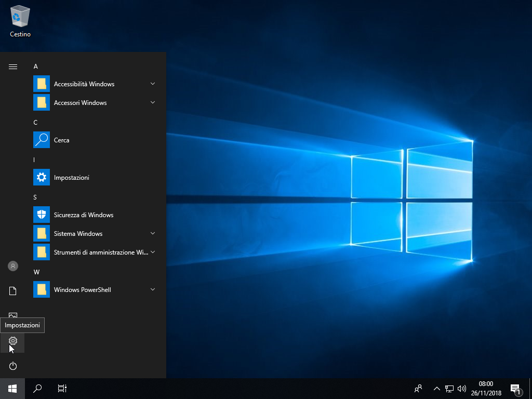The height and width of the screenshot is (399, 532).
Task: Open the Impostazioni gear tile in app list
Action: tap(42, 177)
